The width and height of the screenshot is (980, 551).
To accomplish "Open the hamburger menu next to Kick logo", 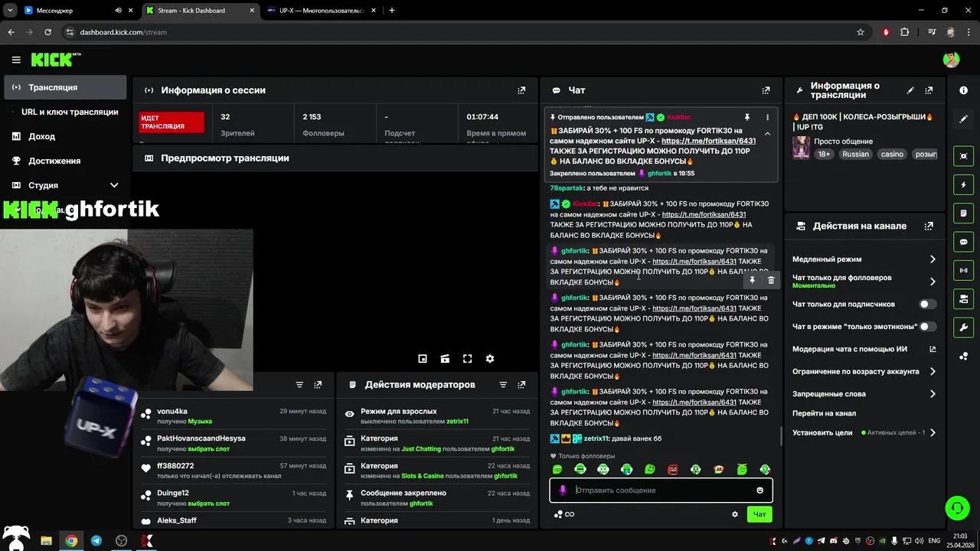I will click(16, 60).
